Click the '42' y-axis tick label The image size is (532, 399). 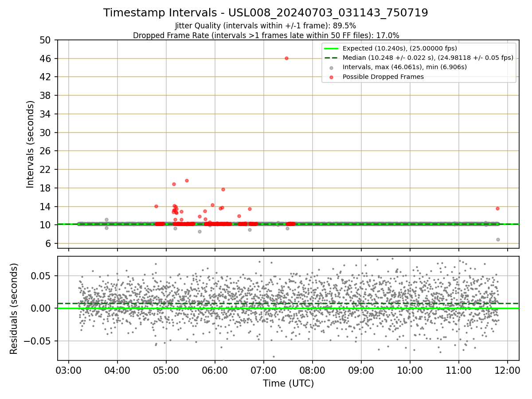point(45,77)
